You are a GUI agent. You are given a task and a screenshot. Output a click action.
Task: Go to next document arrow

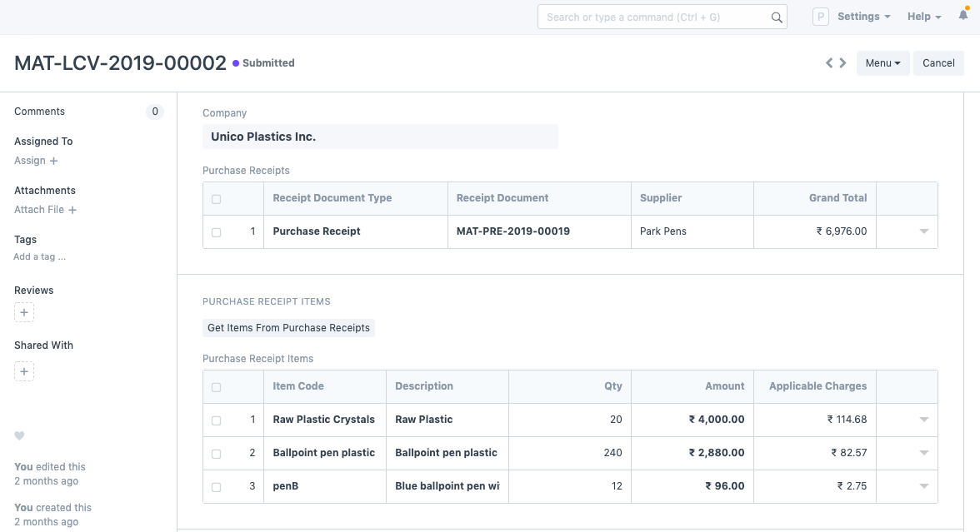[843, 63]
